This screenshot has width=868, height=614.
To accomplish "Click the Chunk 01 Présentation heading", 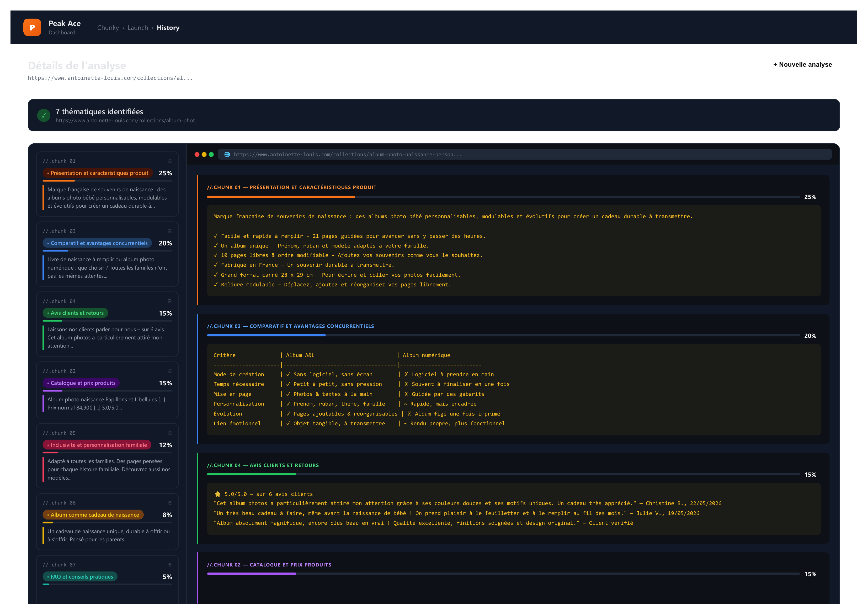I will pos(291,187).
